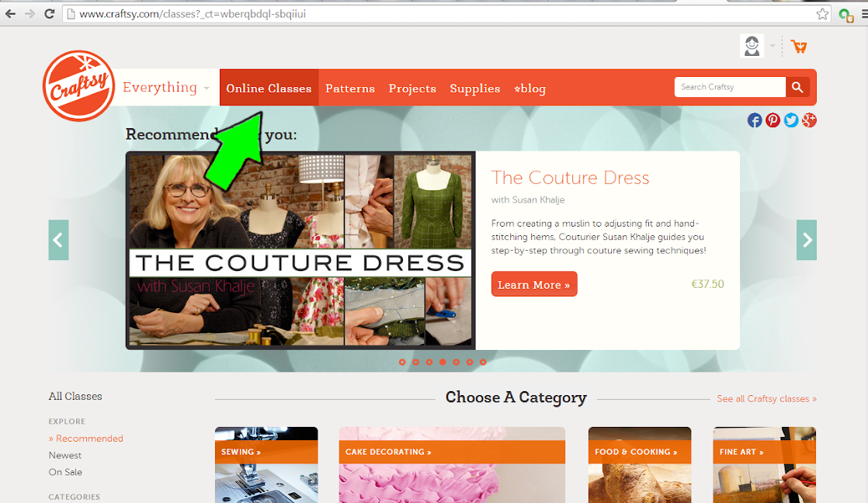Open the Sewing category tile

tap(266, 465)
